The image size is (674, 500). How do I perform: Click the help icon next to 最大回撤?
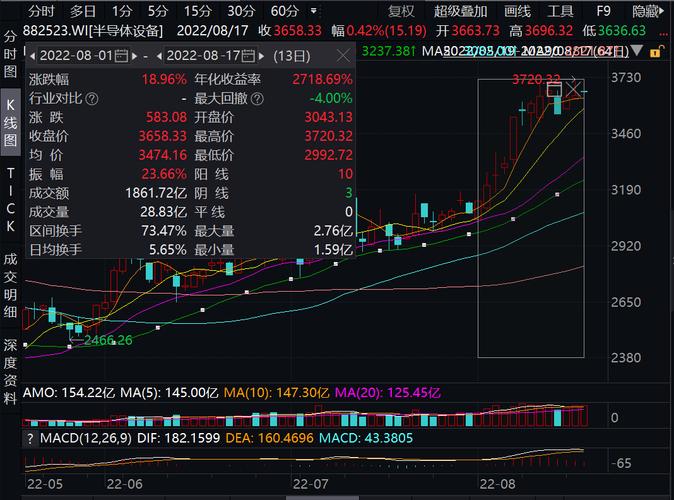tap(257, 99)
